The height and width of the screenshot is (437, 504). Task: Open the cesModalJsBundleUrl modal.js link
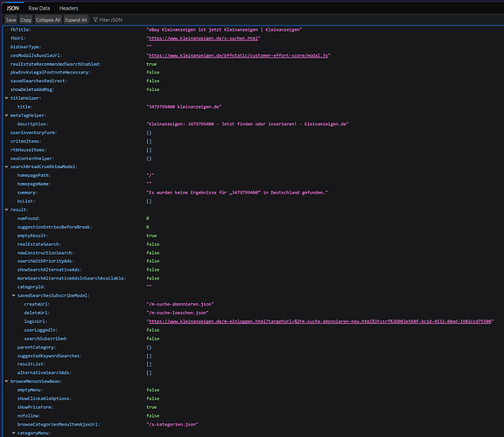(x=238, y=55)
